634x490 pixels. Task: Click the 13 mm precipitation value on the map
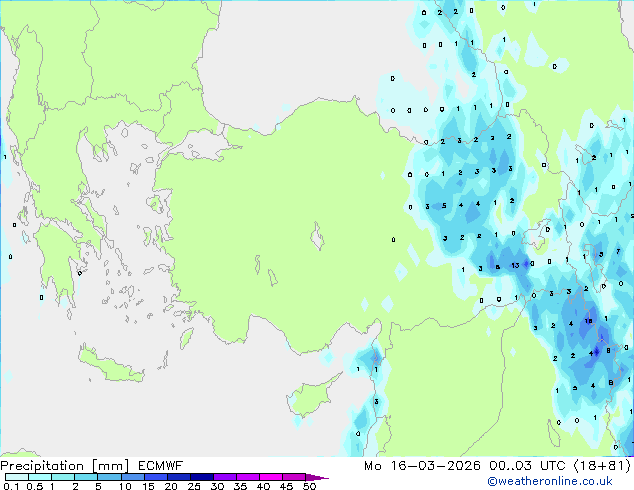pos(515,266)
